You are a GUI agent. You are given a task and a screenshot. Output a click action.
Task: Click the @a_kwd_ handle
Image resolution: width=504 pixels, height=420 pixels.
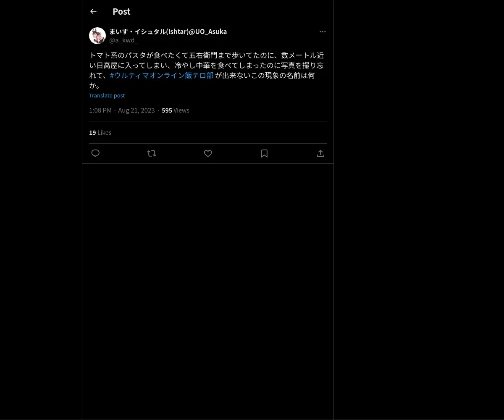123,40
